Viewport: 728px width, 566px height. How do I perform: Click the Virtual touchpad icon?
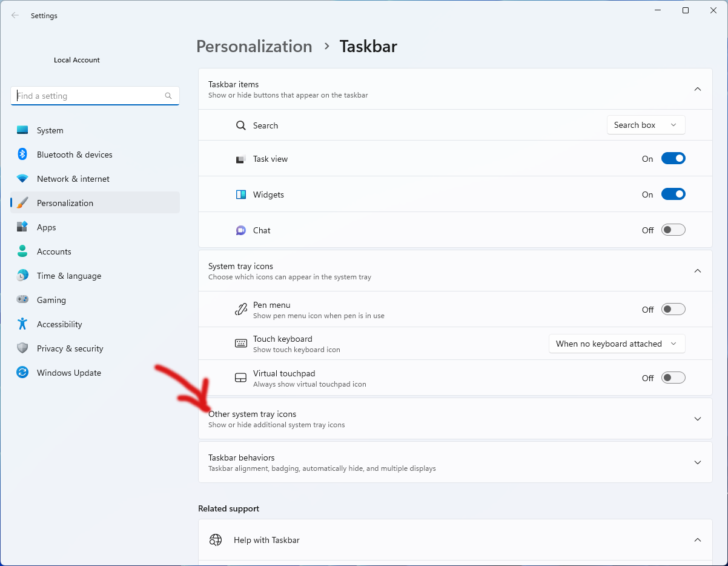click(241, 378)
